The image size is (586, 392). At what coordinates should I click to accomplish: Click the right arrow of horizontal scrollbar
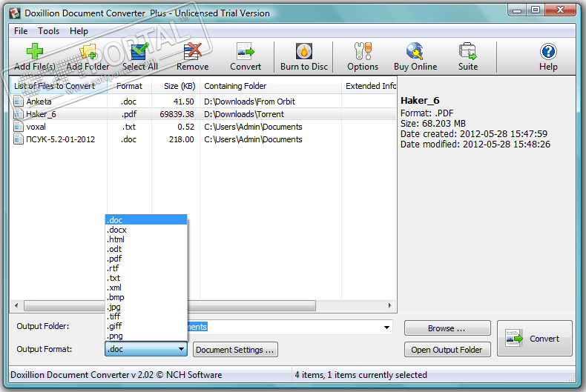(x=389, y=306)
